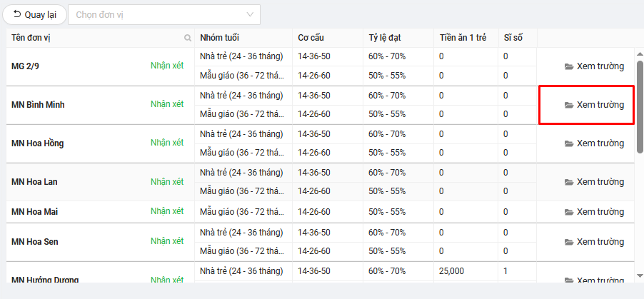Click folder icon for MN Hoa Hồng
644x299 pixels.
569,143
